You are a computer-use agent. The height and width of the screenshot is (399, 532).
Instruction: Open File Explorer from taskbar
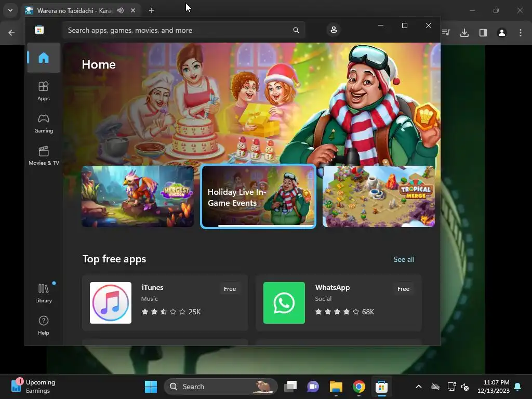point(336,387)
